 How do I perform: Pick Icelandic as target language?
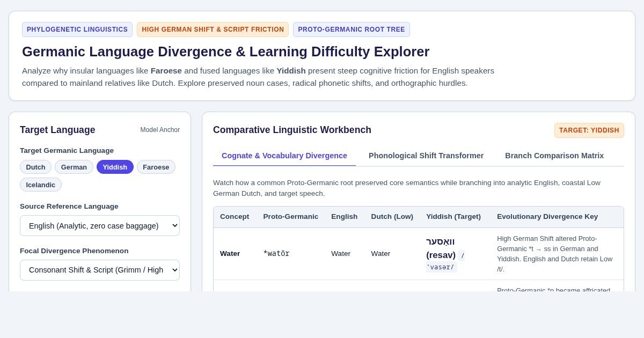pos(41,185)
